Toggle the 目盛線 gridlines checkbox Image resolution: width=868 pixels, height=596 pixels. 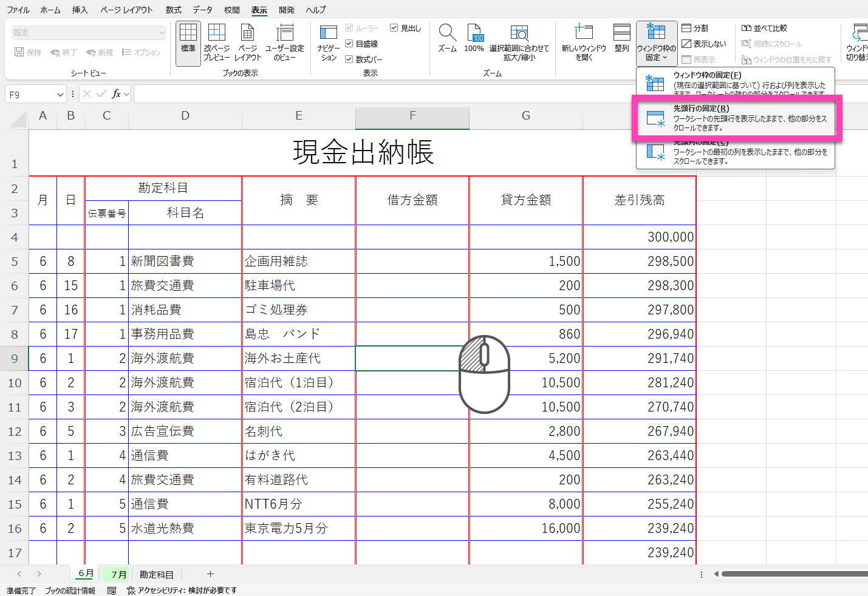click(349, 44)
